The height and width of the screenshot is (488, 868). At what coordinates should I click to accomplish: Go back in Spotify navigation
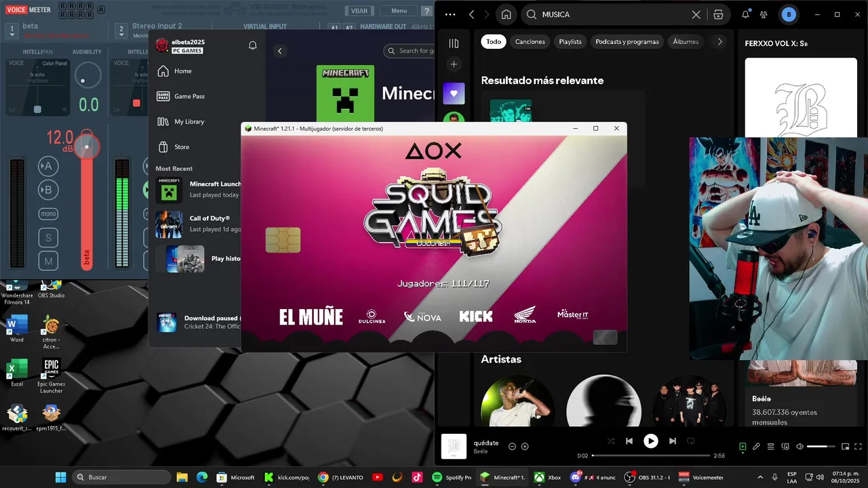pos(471,14)
